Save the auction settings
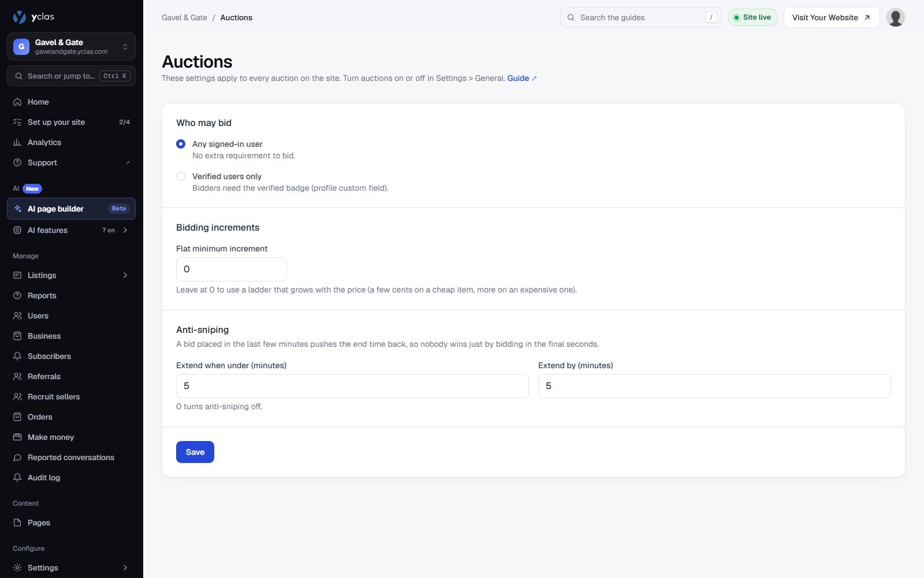This screenshot has width=924, height=578. 195,452
